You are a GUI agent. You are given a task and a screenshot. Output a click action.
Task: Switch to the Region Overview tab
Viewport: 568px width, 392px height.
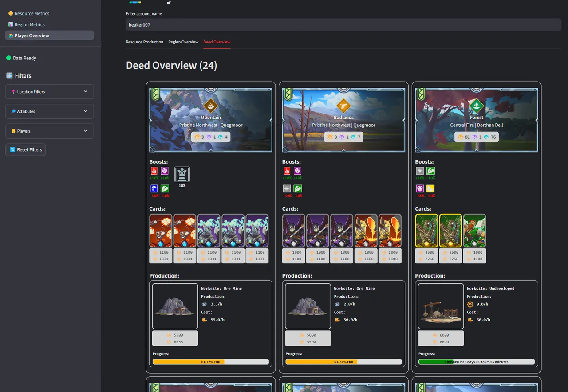pyautogui.click(x=183, y=42)
